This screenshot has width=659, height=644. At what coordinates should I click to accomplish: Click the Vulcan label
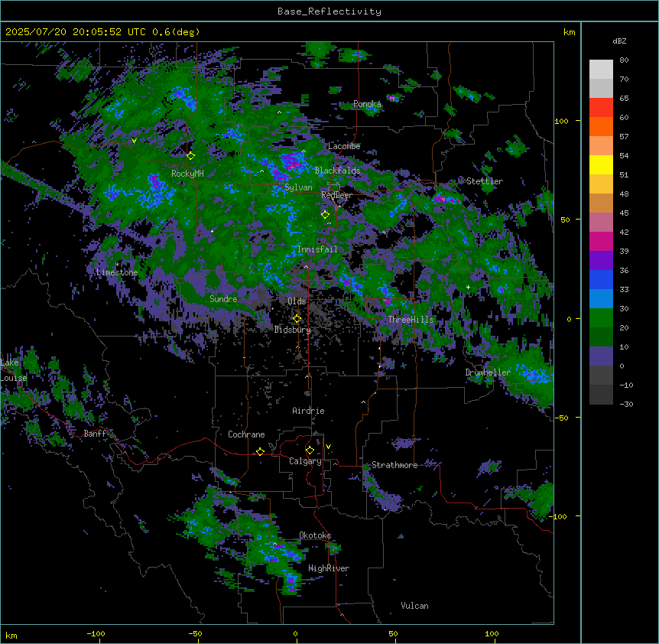tap(415, 606)
